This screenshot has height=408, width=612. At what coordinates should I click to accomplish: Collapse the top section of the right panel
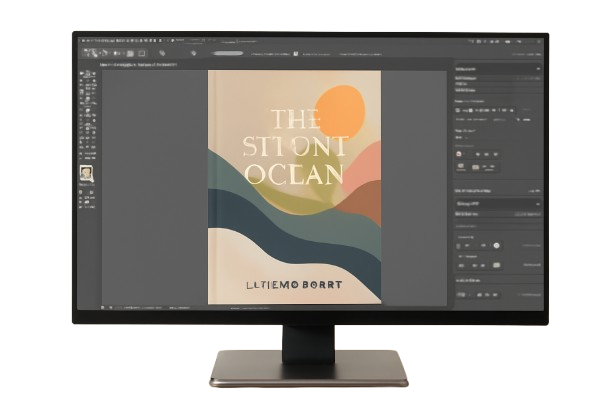point(537,69)
